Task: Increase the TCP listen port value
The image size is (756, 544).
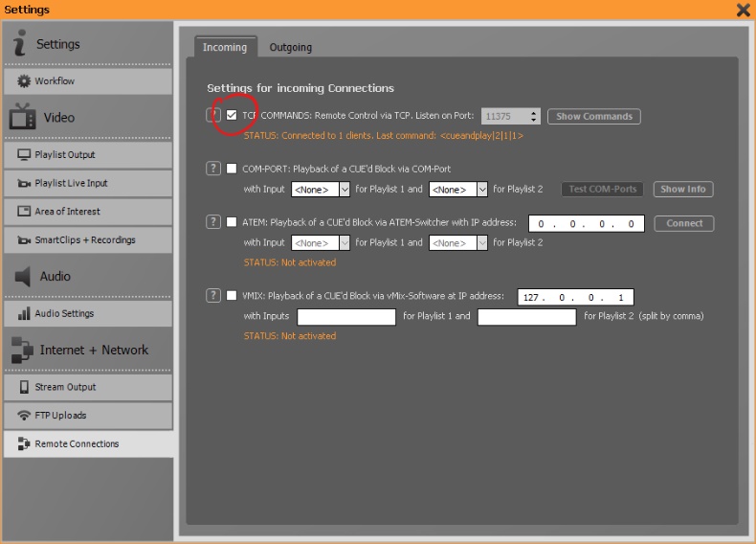Action: point(533,113)
